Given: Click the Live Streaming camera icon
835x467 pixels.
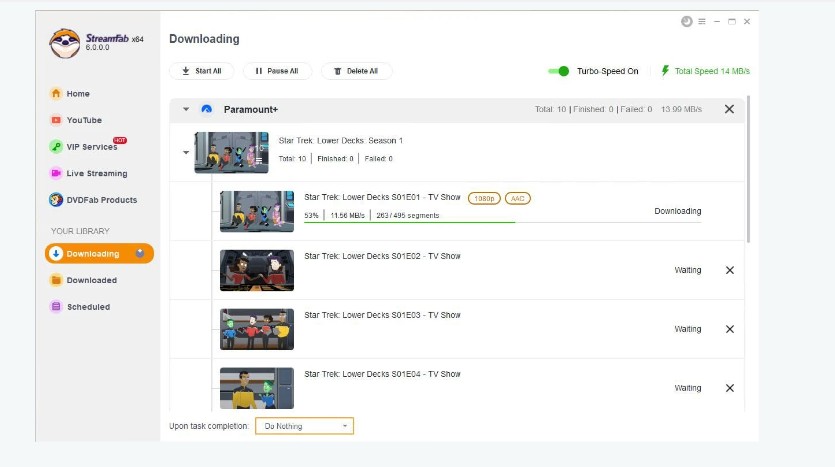Looking at the screenshot, I should [x=56, y=173].
